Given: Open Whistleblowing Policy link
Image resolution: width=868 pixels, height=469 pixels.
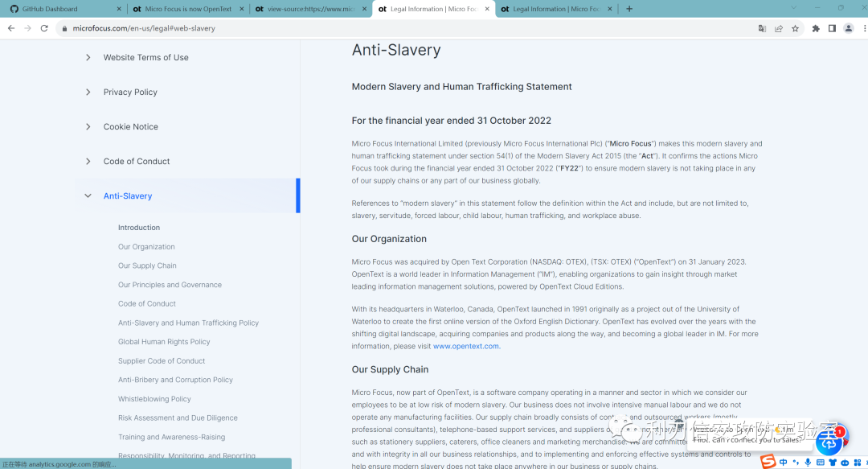Looking at the screenshot, I should (154, 399).
